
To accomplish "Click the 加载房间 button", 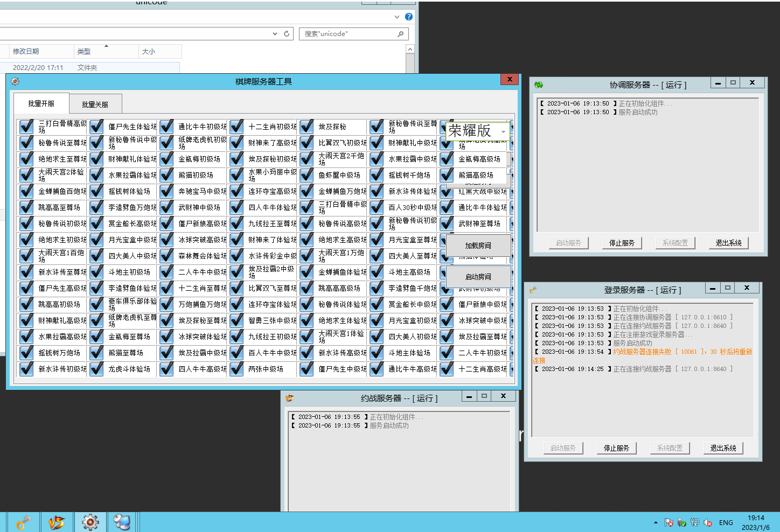I will point(478,246).
